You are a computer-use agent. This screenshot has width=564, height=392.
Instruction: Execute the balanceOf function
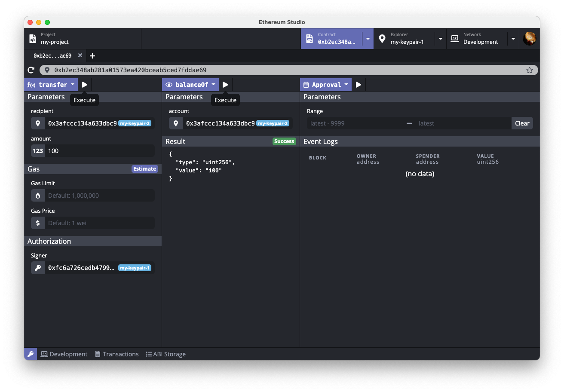[225, 85]
